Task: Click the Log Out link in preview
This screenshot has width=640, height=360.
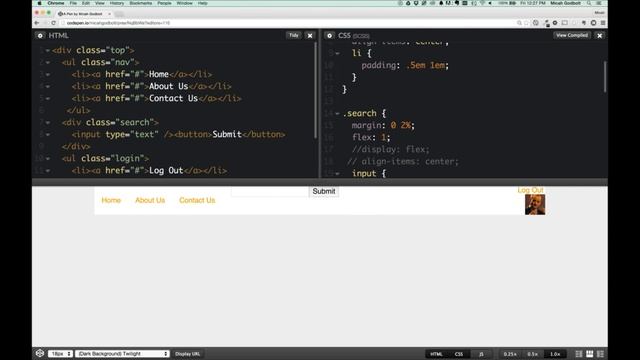Action: [530, 190]
